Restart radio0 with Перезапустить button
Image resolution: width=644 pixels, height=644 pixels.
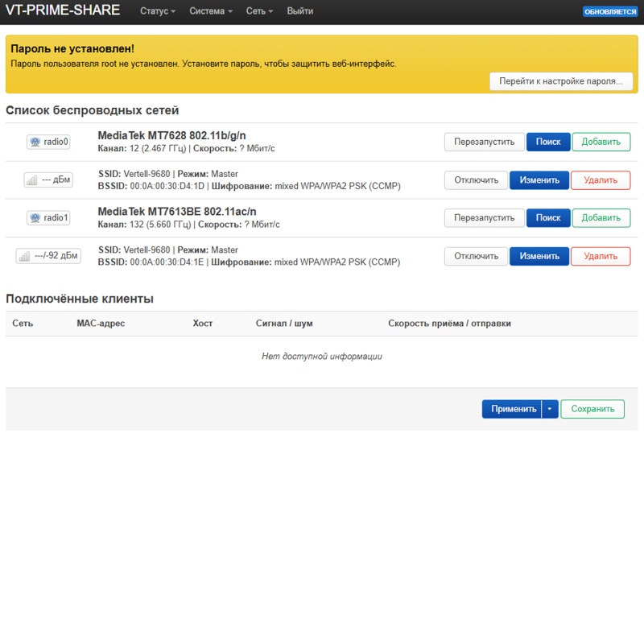coord(485,142)
